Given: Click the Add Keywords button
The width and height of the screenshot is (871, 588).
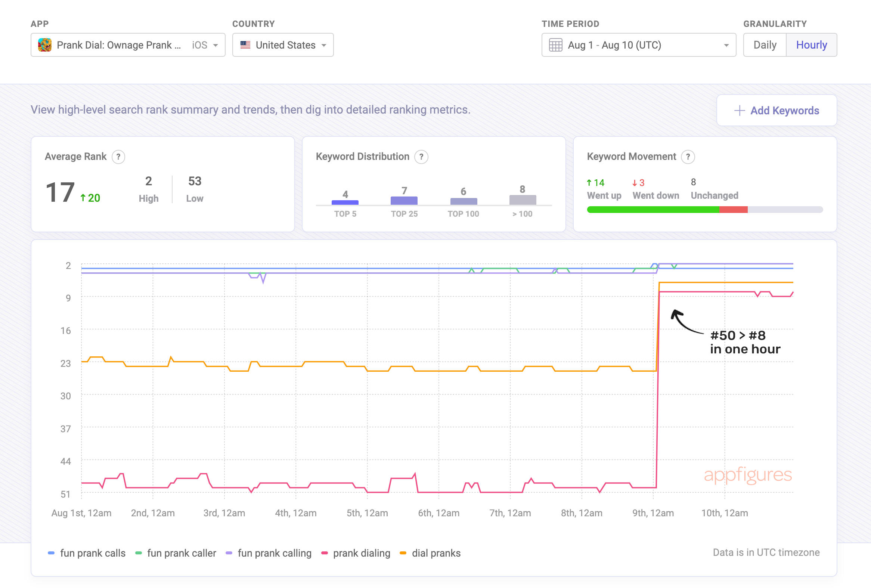Looking at the screenshot, I should (776, 111).
